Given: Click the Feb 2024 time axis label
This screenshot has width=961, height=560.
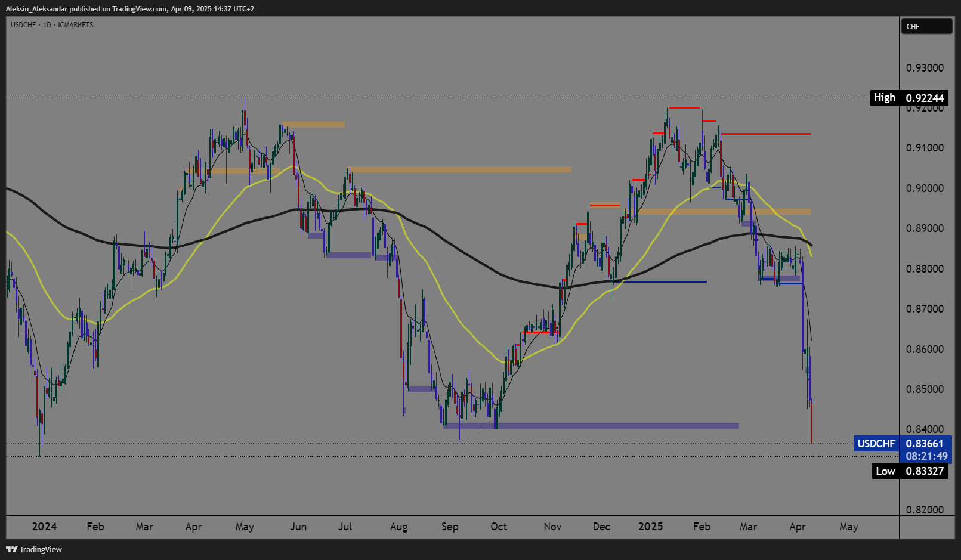Looking at the screenshot, I should 95,527.
